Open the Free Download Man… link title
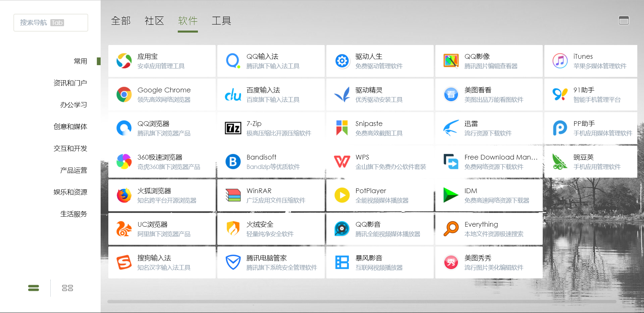This screenshot has width=644, height=313. coord(501,157)
